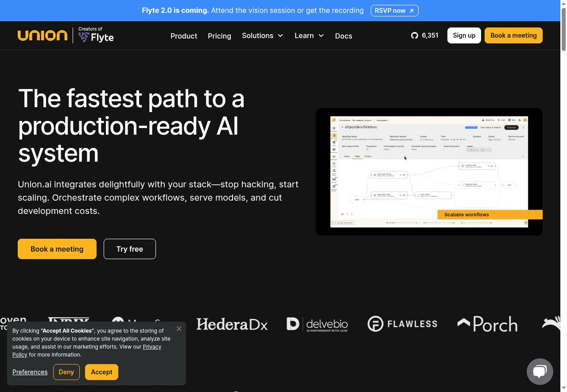Open the Product menu item

[184, 36]
